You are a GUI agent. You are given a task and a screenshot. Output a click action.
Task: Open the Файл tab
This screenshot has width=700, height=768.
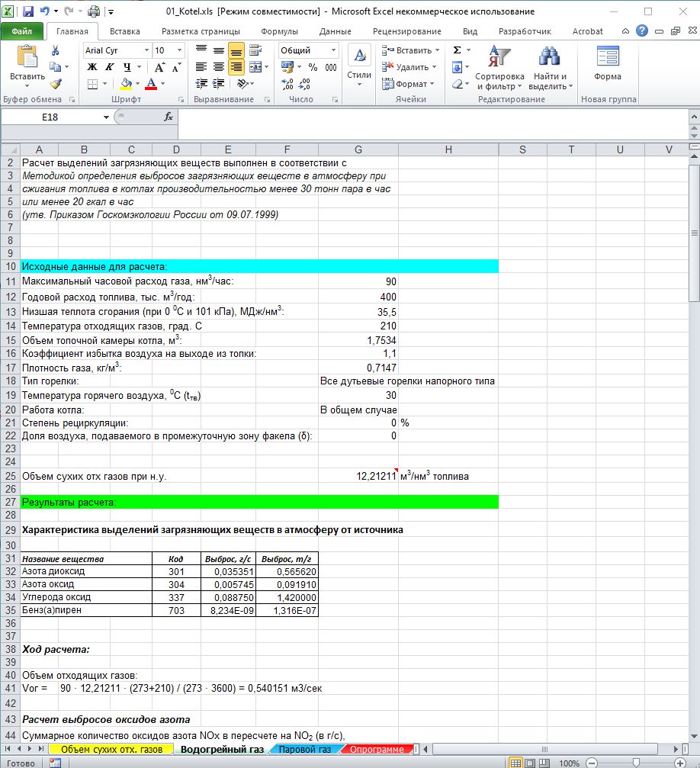(22, 31)
